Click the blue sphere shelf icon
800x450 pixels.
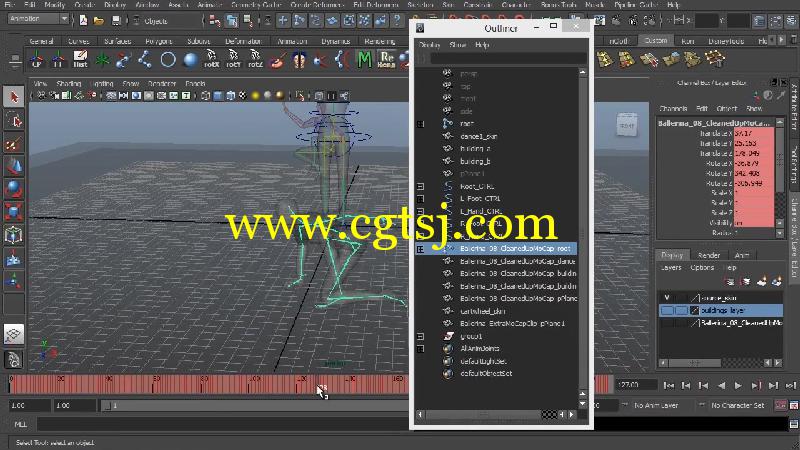coord(190,60)
